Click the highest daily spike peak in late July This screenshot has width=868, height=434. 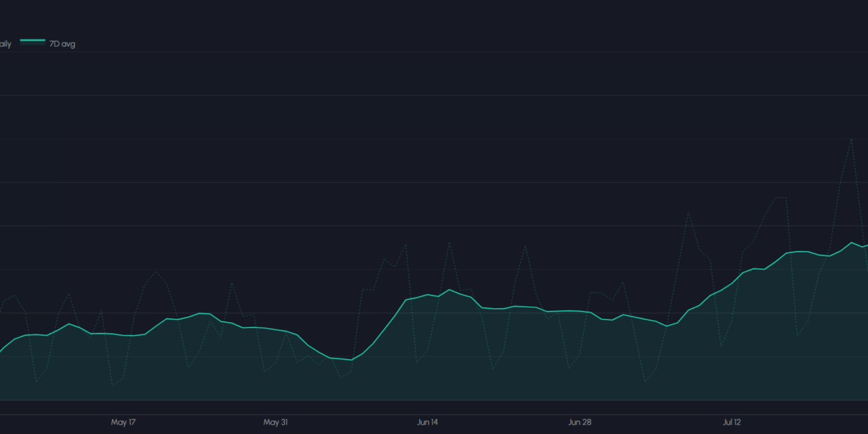tap(851, 139)
